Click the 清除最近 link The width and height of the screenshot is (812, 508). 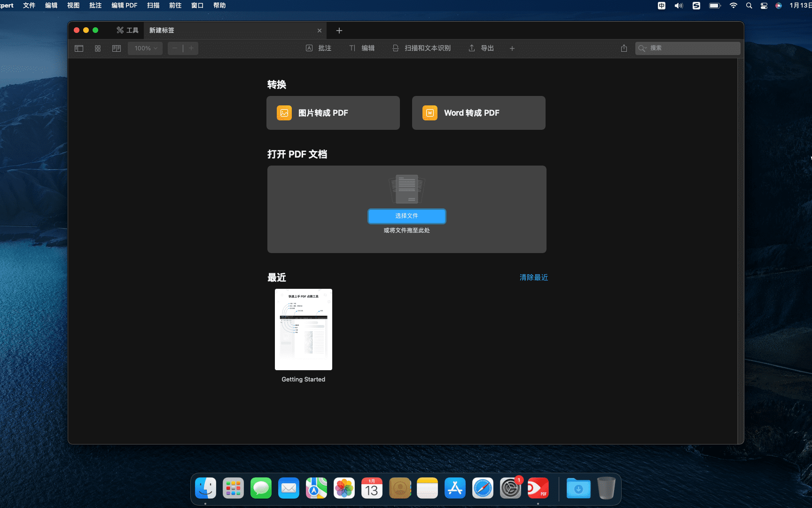click(x=533, y=278)
